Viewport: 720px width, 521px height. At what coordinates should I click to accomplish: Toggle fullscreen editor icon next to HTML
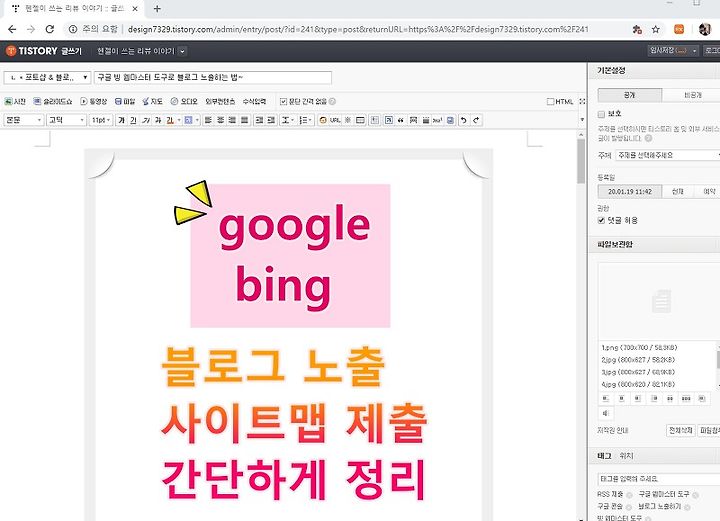pyautogui.click(x=582, y=101)
